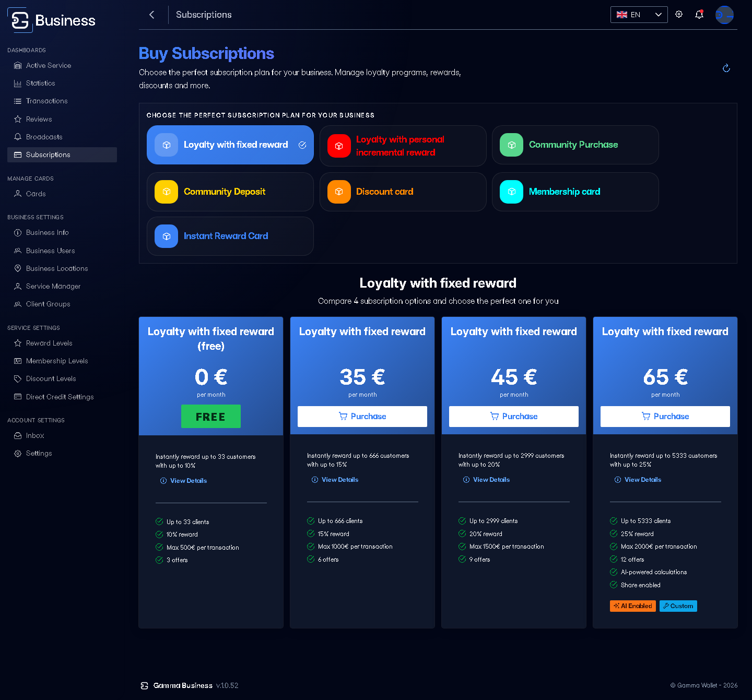
Task: Purchase the 45 € plan
Action: pos(514,417)
